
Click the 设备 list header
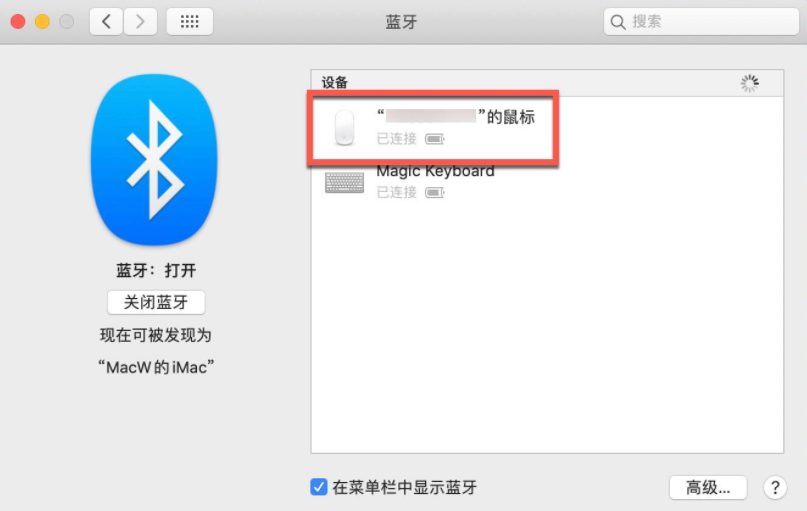335,83
